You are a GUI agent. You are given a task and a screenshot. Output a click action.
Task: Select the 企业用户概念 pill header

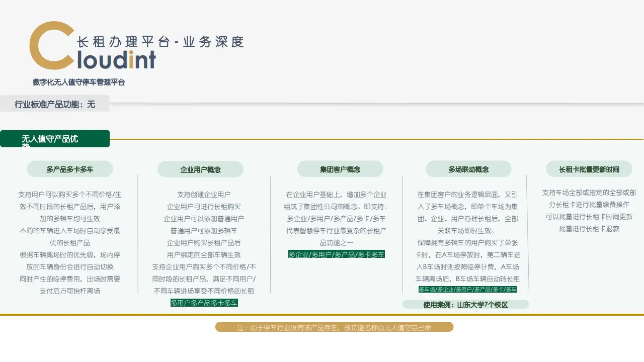point(200,170)
